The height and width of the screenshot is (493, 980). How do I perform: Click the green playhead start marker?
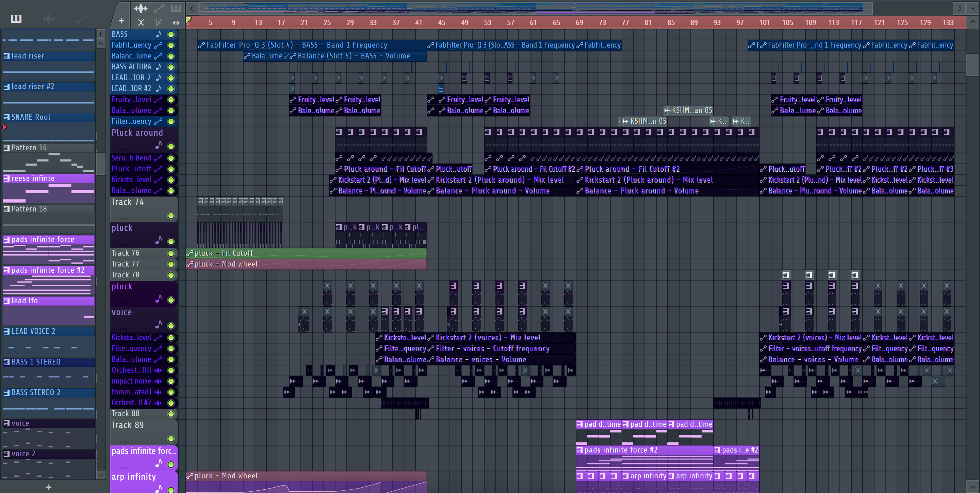point(188,20)
